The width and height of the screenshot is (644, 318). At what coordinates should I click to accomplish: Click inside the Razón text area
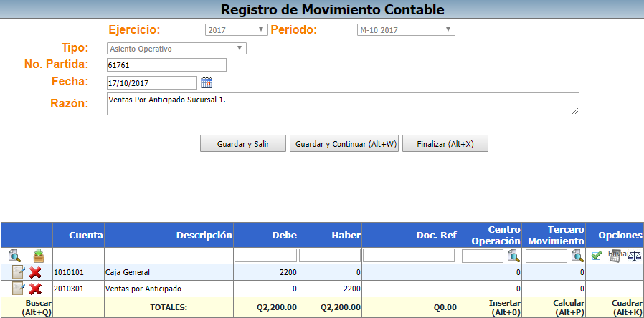[342, 103]
